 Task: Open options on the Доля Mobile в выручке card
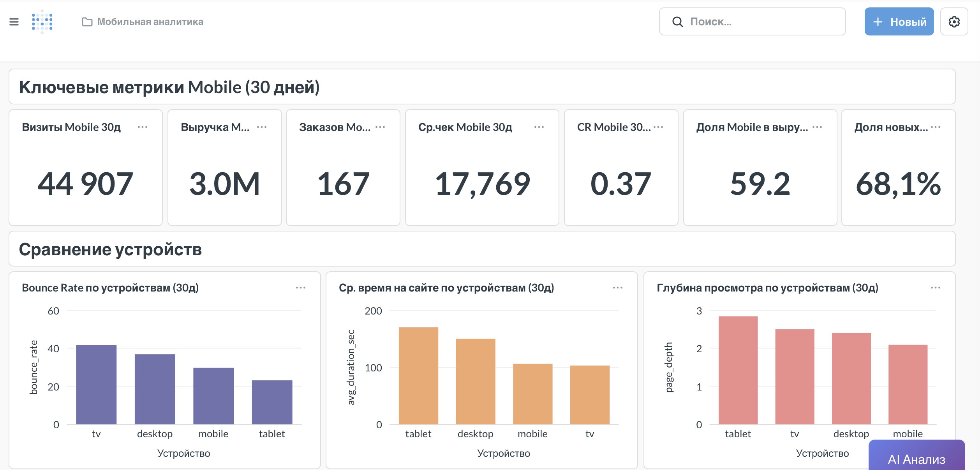click(x=817, y=126)
